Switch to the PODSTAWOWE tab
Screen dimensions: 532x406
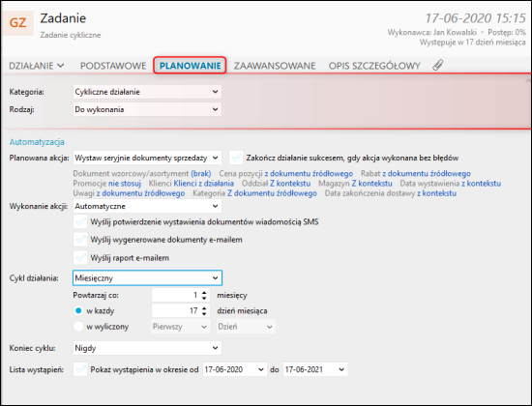113,66
